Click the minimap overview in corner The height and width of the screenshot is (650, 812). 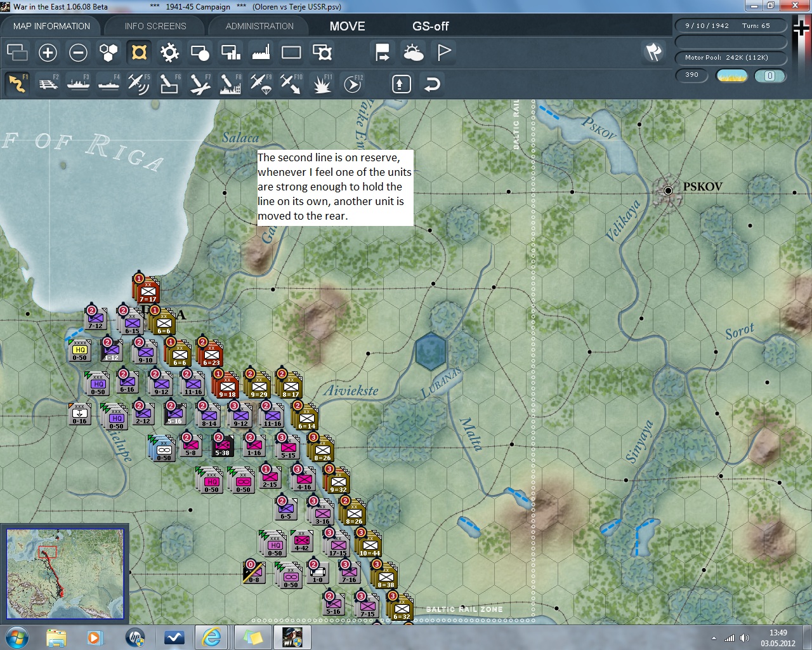coord(65,573)
